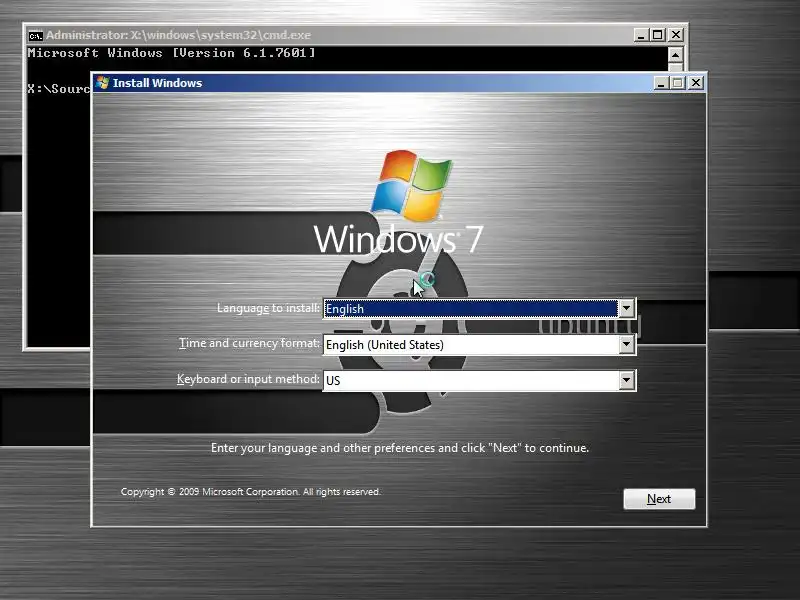Click the Copyright 2009 Microsoft Corporation text
Image resolution: width=800 pixels, height=600 pixels.
click(x=251, y=492)
